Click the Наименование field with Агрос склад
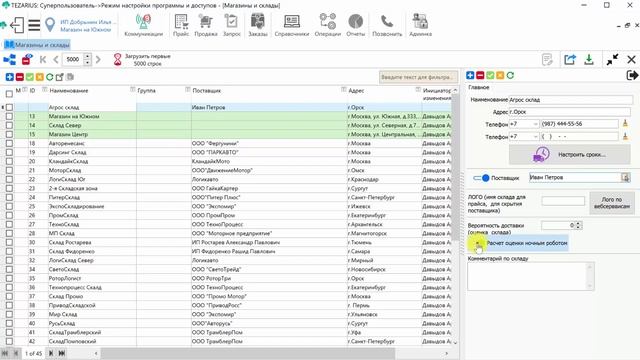The height and width of the screenshot is (360, 640). (571, 100)
